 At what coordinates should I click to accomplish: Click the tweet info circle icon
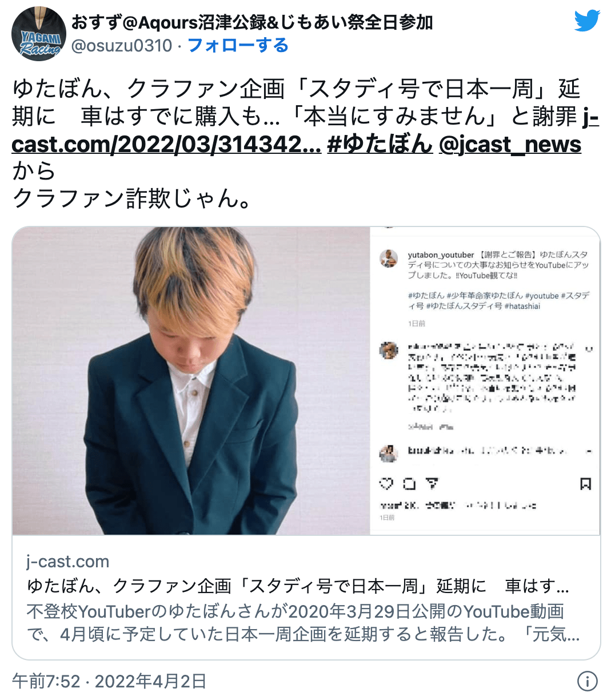point(588,681)
